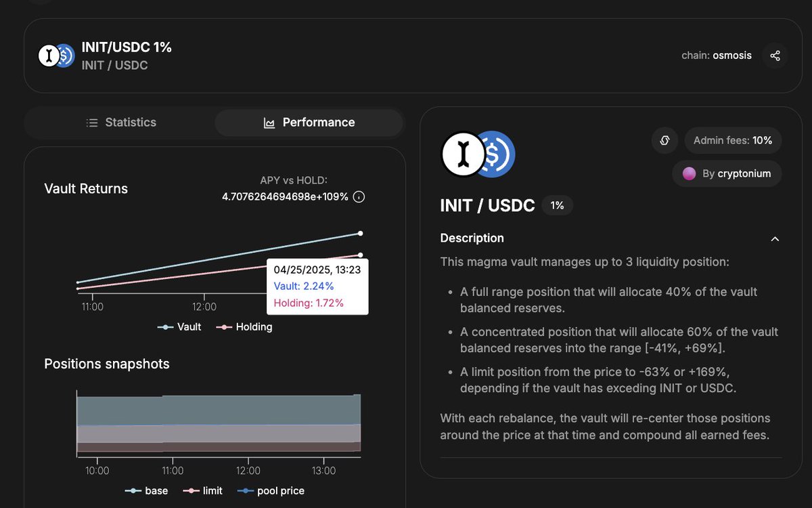Click the info icon beside APY vs HOLD value

[x=359, y=197]
